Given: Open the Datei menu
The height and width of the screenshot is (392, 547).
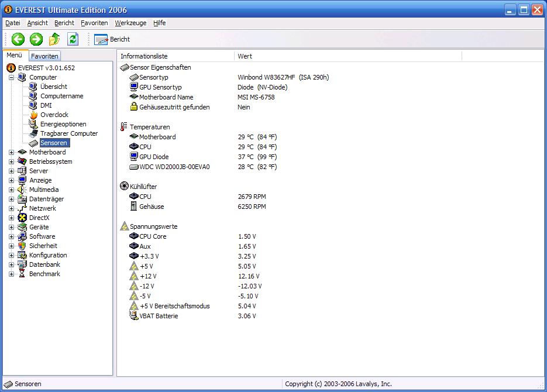Looking at the screenshot, I should pyautogui.click(x=13, y=23).
